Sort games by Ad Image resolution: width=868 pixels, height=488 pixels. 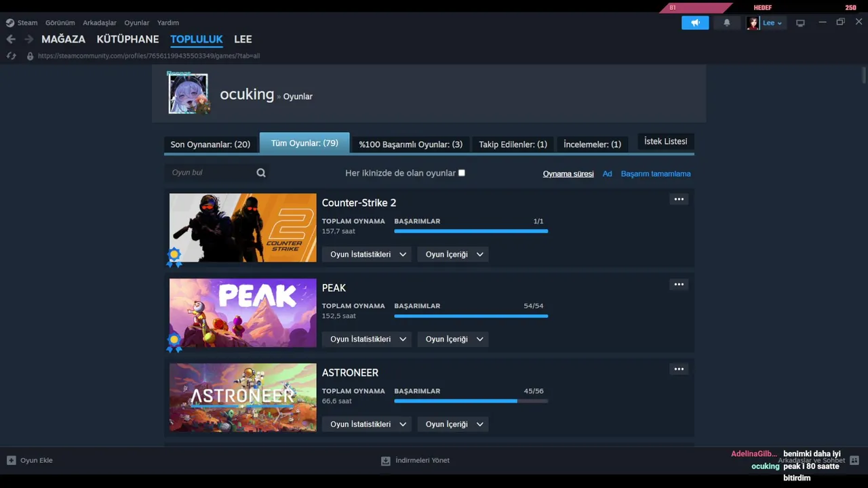point(608,174)
